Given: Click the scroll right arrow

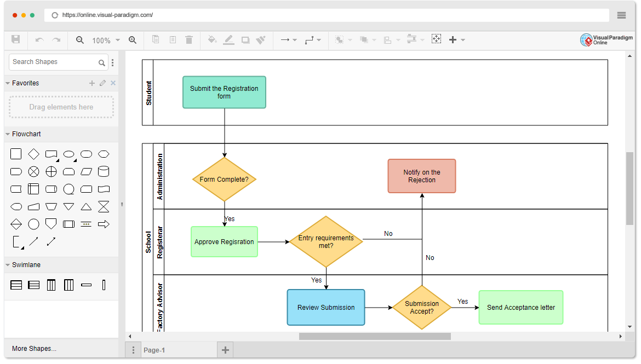Looking at the screenshot, I should (621, 337).
